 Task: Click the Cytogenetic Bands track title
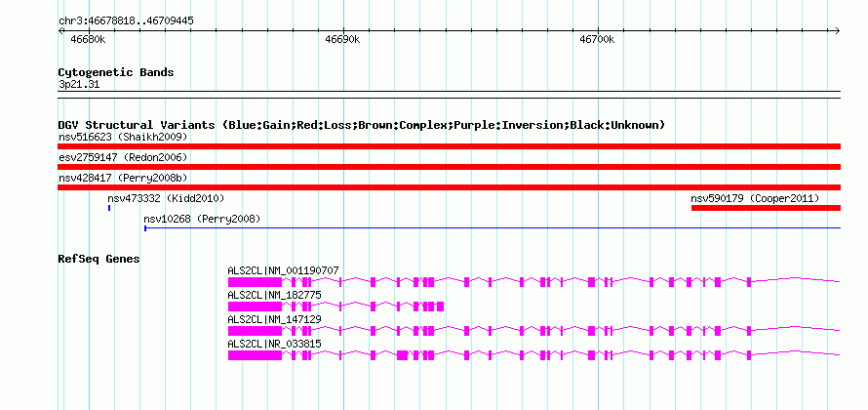pos(116,72)
